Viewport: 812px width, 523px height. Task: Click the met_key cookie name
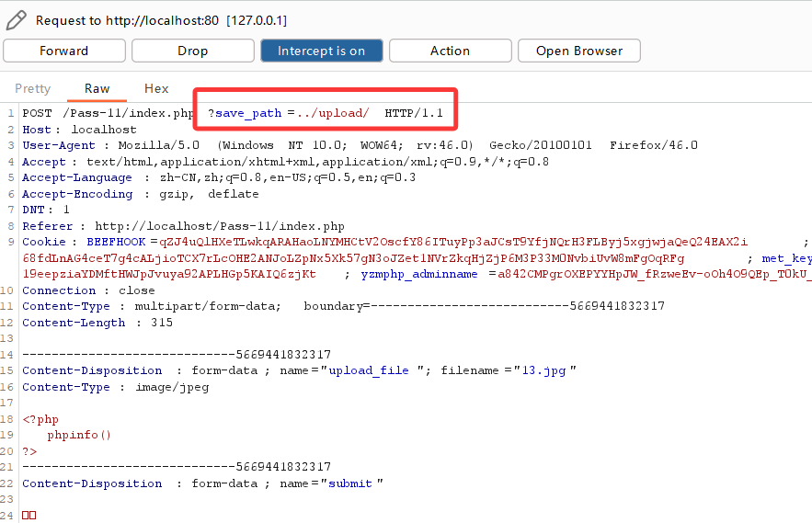pyautogui.click(x=786, y=258)
